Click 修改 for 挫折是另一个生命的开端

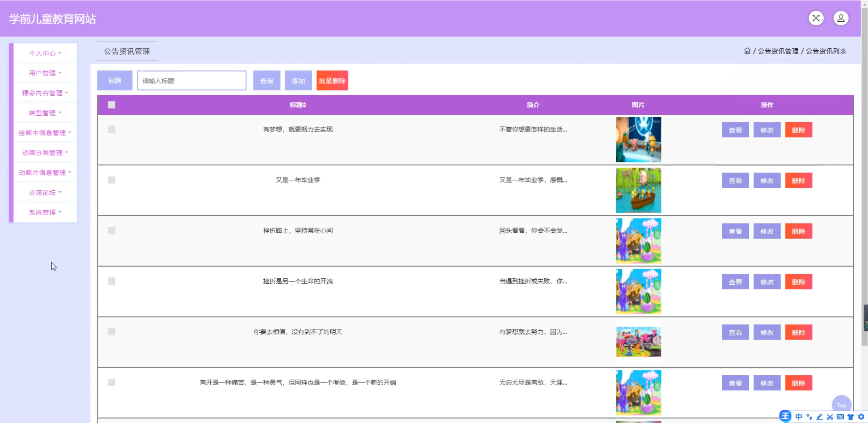[x=767, y=282]
